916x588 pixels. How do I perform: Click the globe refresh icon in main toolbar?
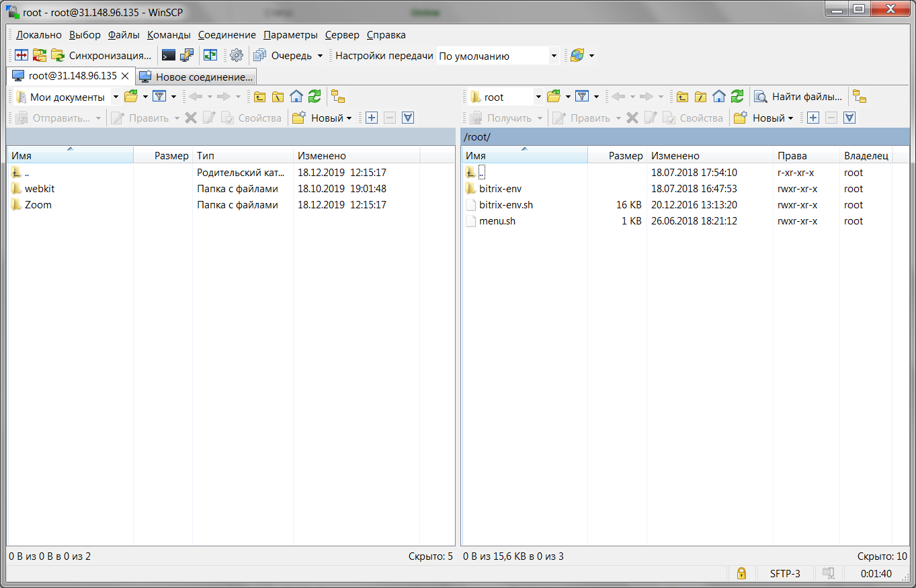pos(577,56)
